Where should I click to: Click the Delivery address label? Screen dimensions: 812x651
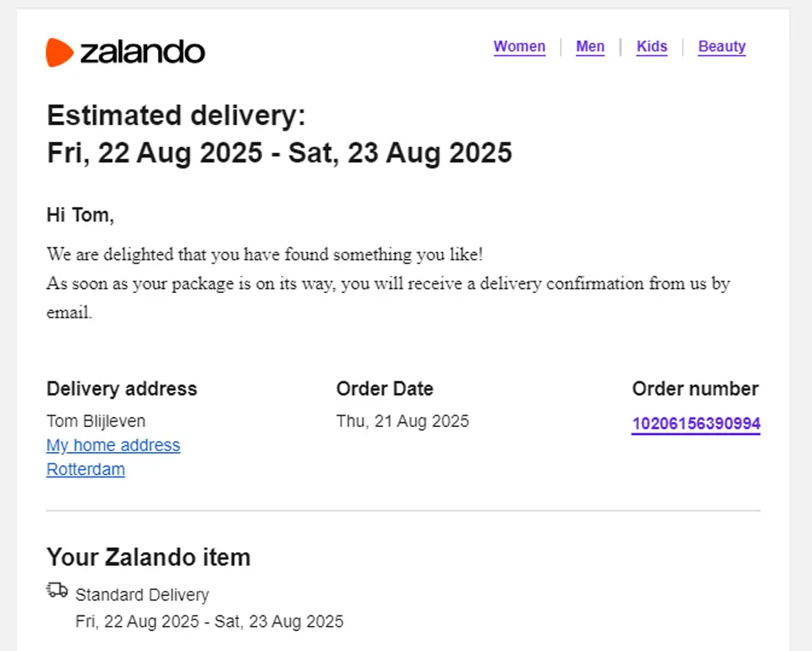pos(122,389)
